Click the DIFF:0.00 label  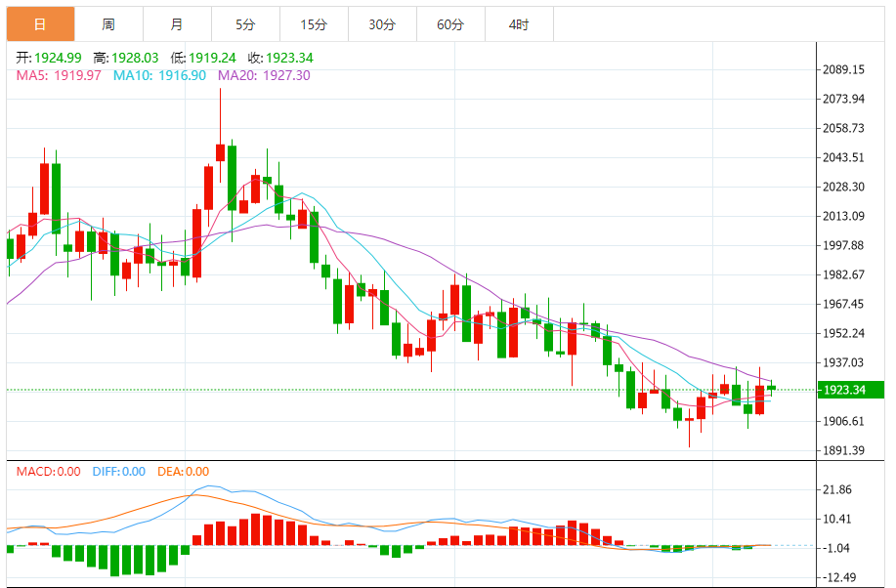tap(119, 472)
